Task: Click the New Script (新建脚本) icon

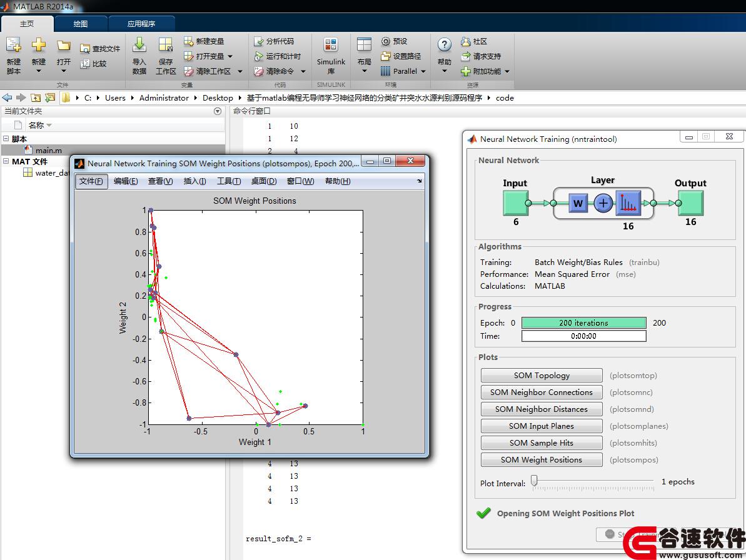Action: tap(13, 45)
